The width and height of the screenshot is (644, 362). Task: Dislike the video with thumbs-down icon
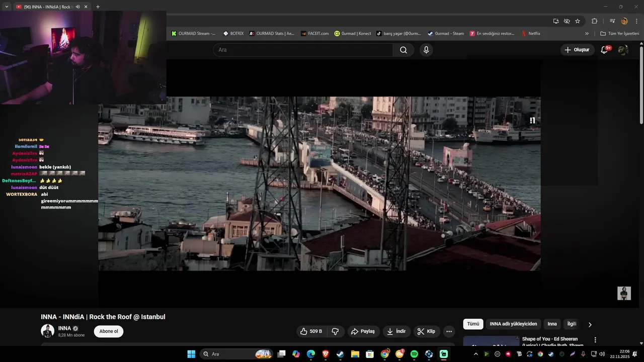(x=335, y=331)
